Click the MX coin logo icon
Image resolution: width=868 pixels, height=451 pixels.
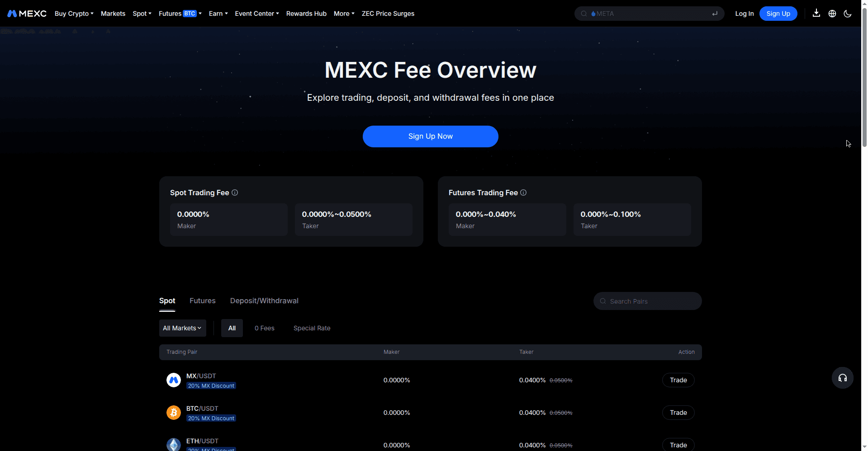pyautogui.click(x=174, y=380)
